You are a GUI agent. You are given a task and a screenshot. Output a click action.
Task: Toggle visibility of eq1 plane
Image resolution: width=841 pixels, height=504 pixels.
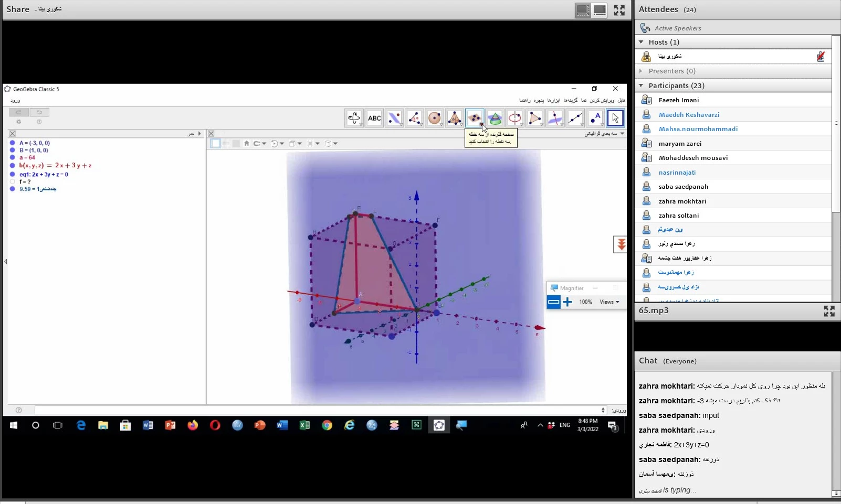click(x=13, y=174)
